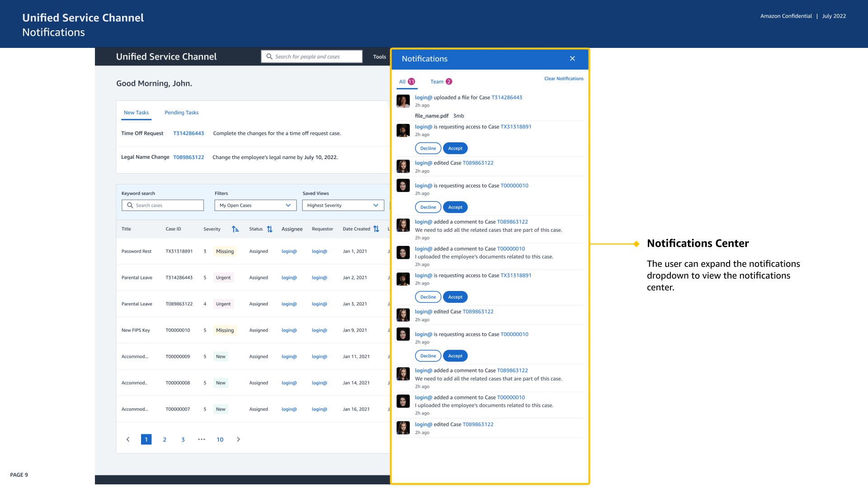Click the first notification's user avatar
Screen dimensions: 868x488
tap(403, 101)
